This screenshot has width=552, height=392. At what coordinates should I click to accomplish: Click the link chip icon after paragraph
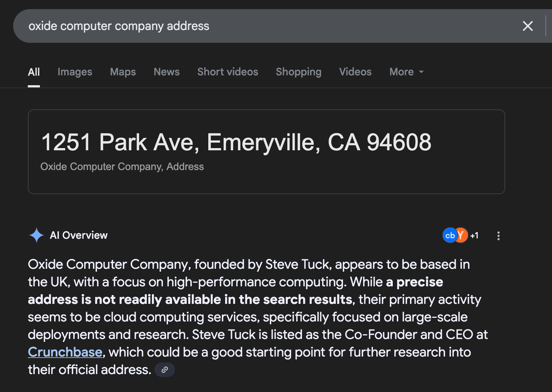coord(165,370)
